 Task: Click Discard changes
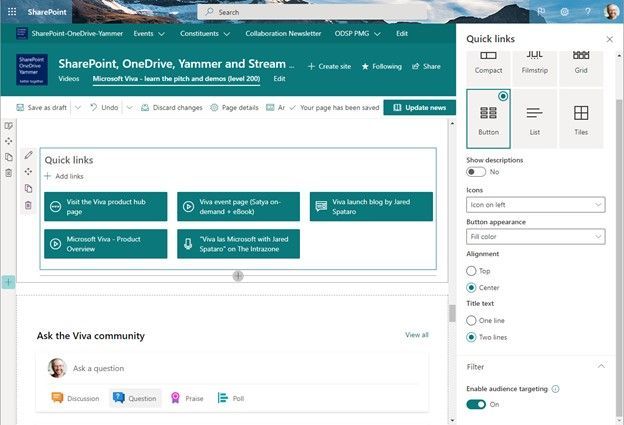pyautogui.click(x=172, y=107)
